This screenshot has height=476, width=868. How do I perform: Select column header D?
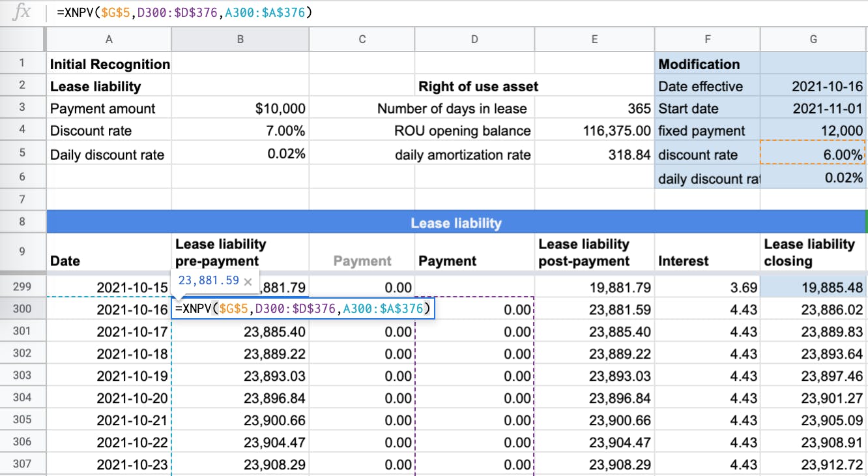pyautogui.click(x=474, y=39)
